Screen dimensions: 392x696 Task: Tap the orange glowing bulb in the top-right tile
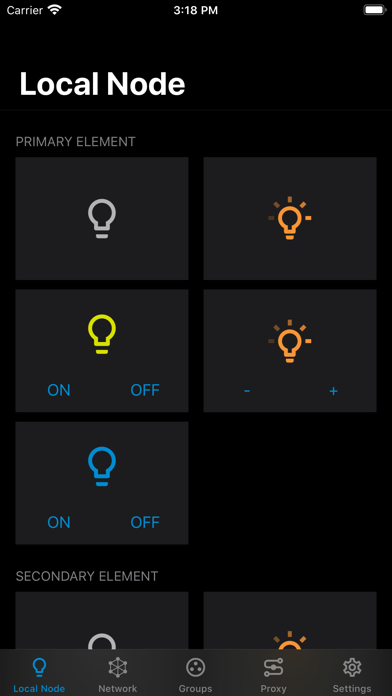[290, 218]
